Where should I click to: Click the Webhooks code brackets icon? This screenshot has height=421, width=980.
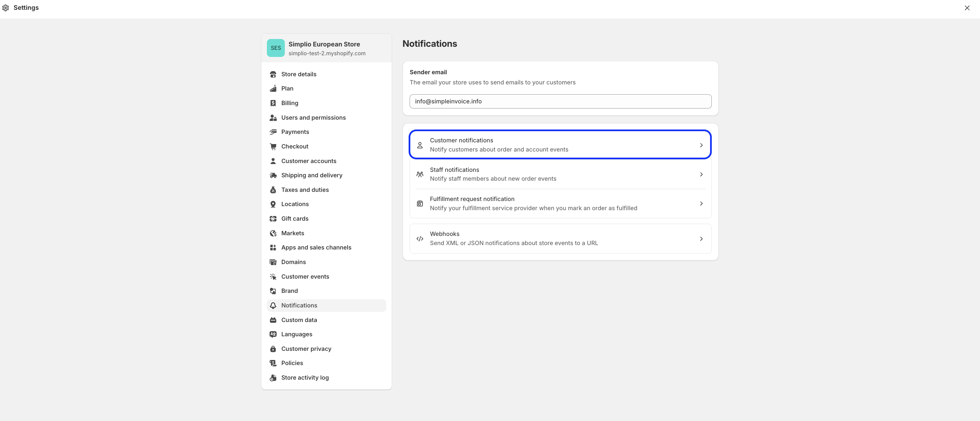[x=419, y=239]
